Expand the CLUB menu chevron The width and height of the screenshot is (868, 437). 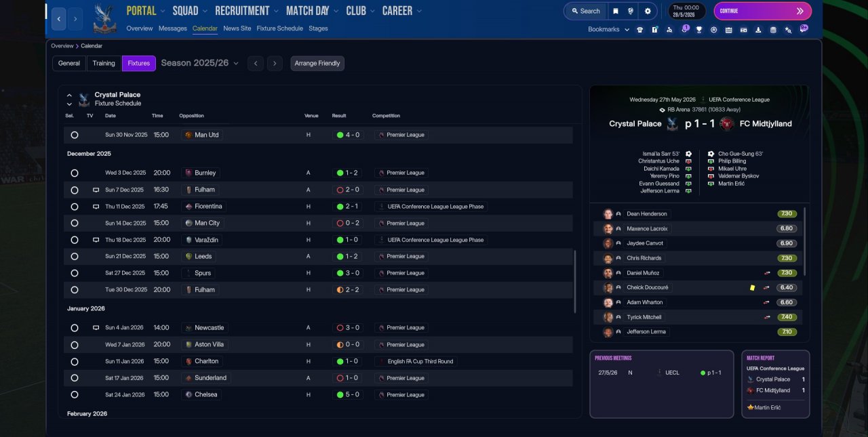pyautogui.click(x=373, y=11)
